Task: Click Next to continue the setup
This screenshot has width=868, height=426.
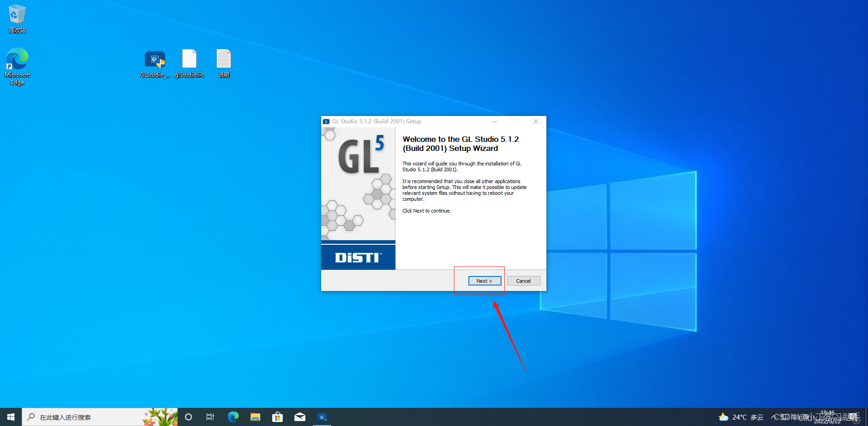Action: (484, 281)
